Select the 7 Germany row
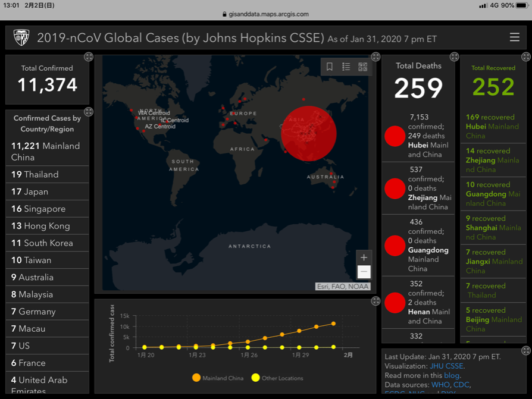Image resolution: width=532 pixels, height=399 pixels. pyautogui.click(x=47, y=312)
